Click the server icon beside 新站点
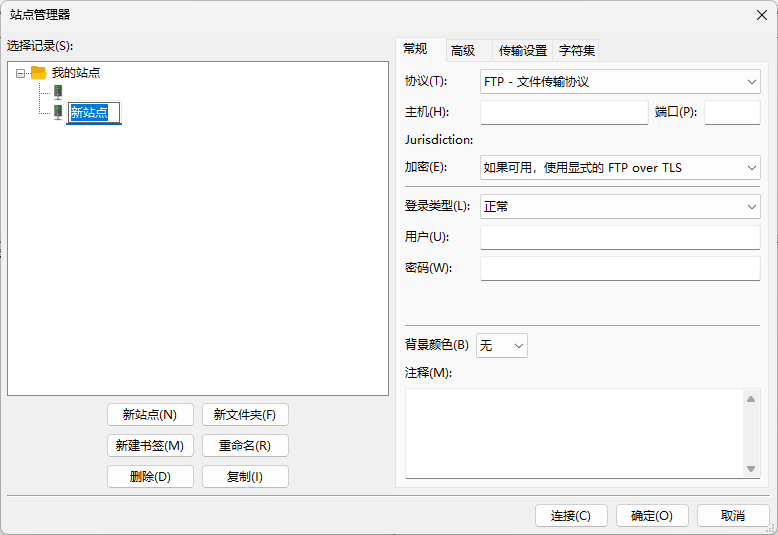778x535 pixels. 58,112
